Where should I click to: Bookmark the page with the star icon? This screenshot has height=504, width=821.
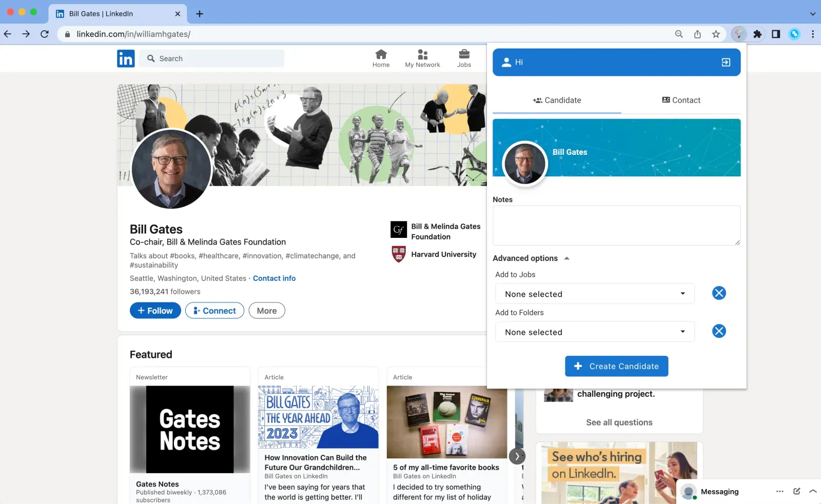716,34
